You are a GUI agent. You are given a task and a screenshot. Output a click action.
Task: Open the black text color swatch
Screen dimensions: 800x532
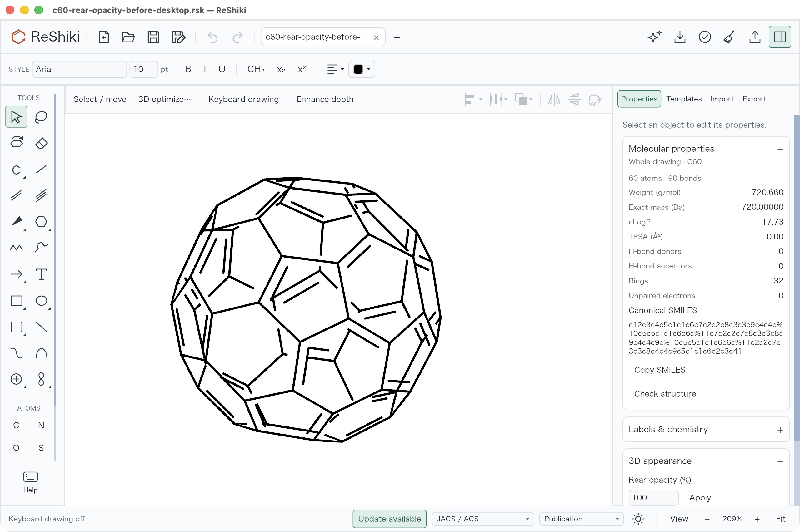pos(361,69)
